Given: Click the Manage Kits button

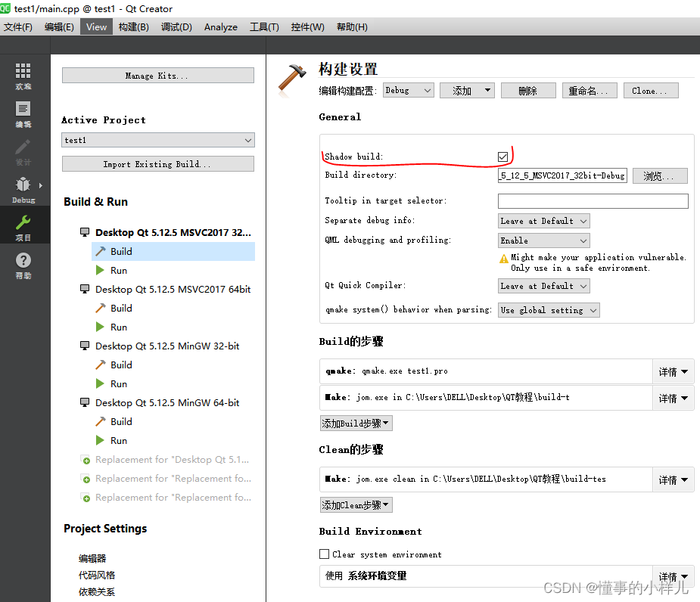Looking at the screenshot, I should click(157, 76).
